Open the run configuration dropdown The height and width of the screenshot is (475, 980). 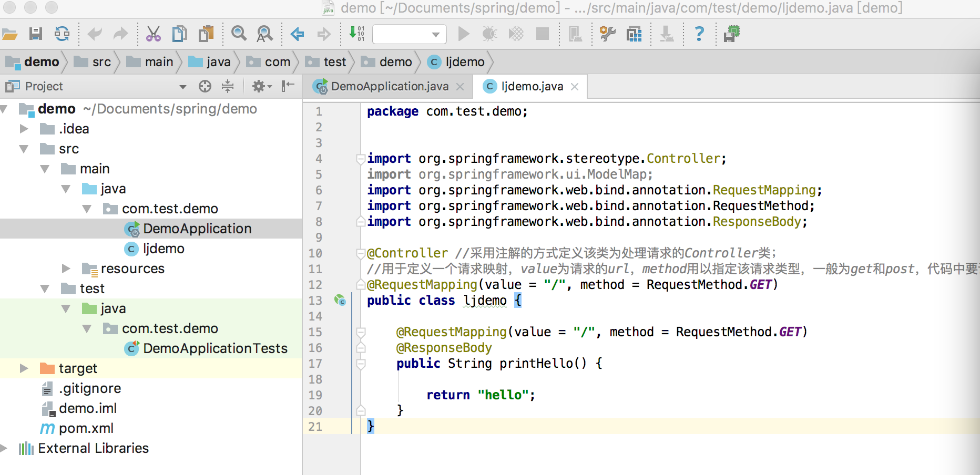click(410, 35)
